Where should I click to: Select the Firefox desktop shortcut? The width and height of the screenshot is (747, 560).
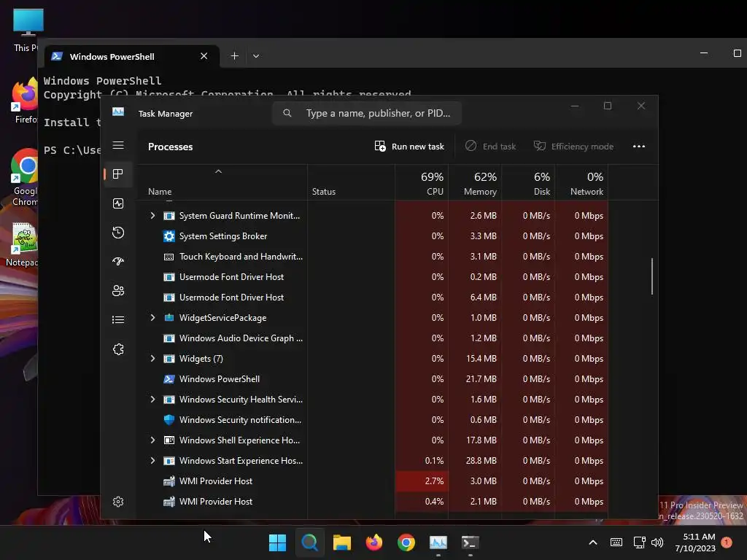[25, 101]
